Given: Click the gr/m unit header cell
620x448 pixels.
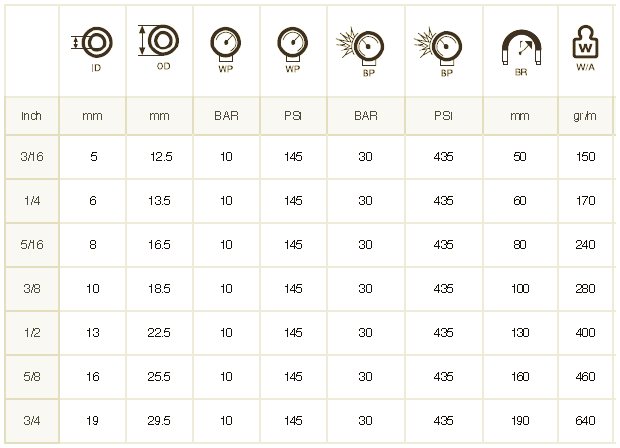Looking at the screenshot, I should pyautogui.click(x=585, y=116).
